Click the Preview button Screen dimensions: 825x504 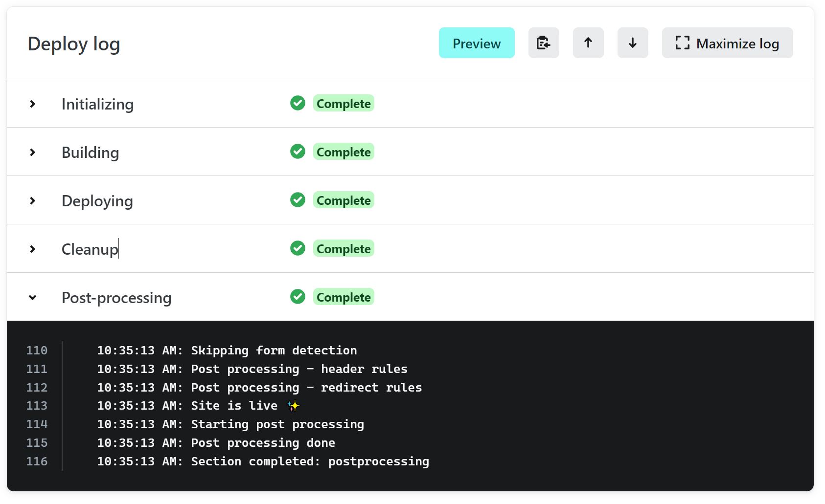click(x=476, y=43)
